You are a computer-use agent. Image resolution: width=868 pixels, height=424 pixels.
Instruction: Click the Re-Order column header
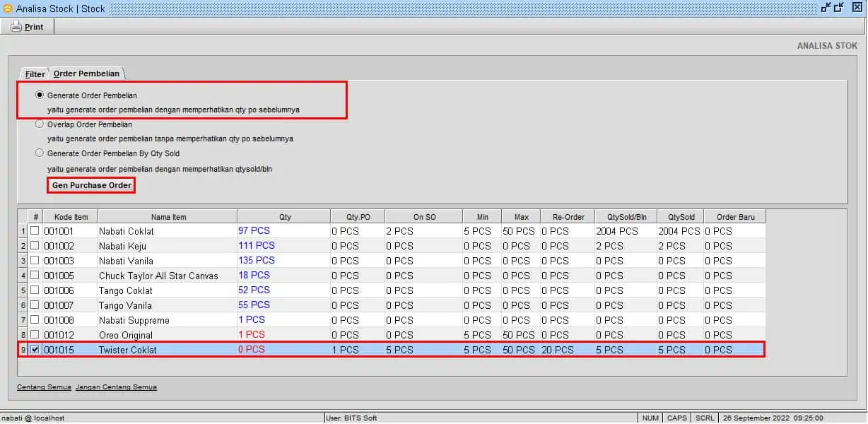pos(568,217)
